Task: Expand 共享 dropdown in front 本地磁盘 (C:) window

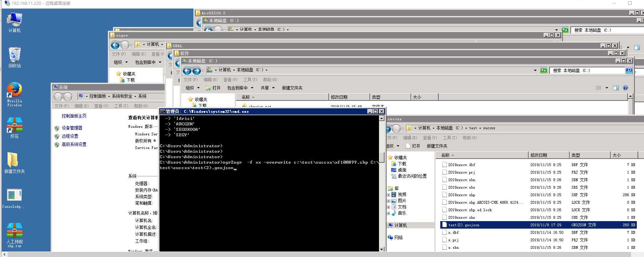Action: [x=268, y=88]
